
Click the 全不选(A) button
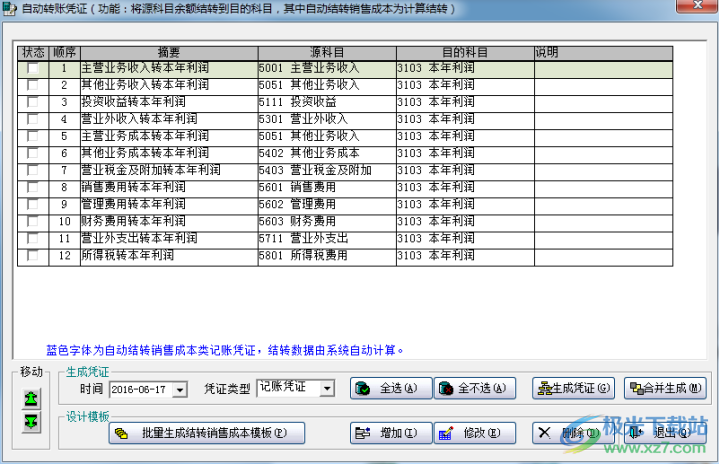[475, 388]
